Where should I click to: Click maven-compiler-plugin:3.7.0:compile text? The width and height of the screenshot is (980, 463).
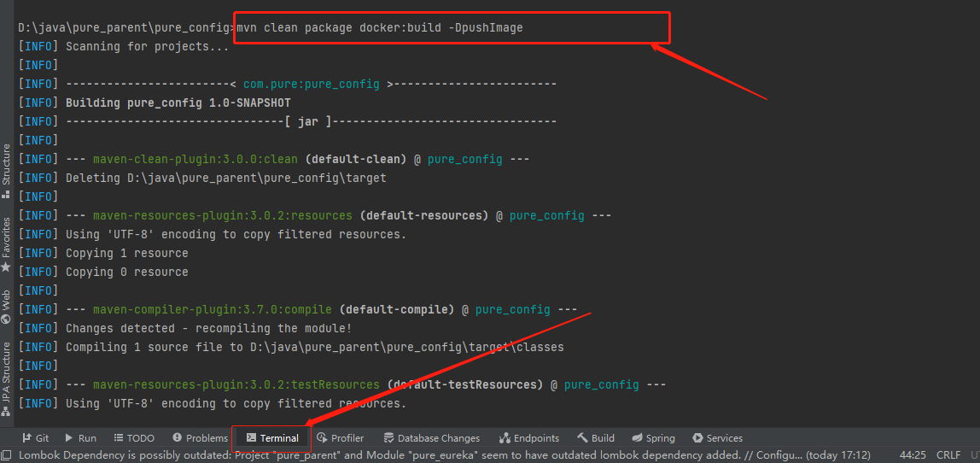tap(213, 309)
